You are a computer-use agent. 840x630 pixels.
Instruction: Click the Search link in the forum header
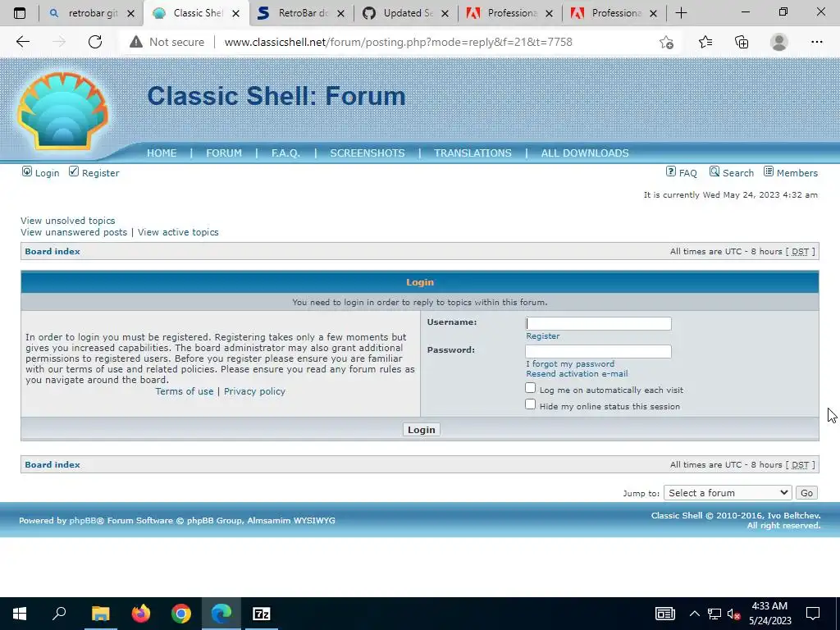tap(731, 172)
